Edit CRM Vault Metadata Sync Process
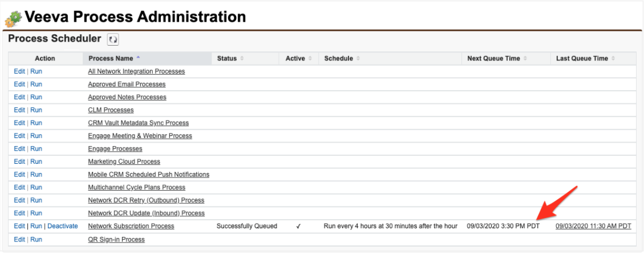The height and width of the screenshot is (254, 644). coord(19,123)
